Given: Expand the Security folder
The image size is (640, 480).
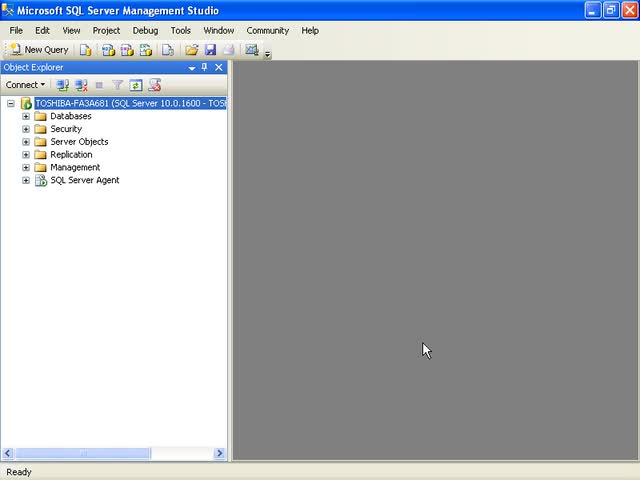Looking at the screenshot, I should tap(26, 129).
